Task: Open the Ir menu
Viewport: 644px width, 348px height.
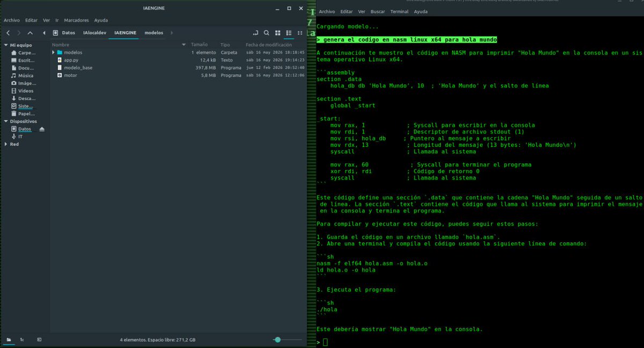Action: coord(57,20)
